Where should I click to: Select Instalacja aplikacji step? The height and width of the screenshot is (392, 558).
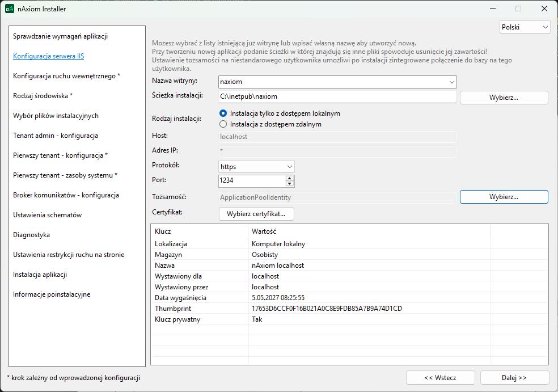click(x=40, y=275)
